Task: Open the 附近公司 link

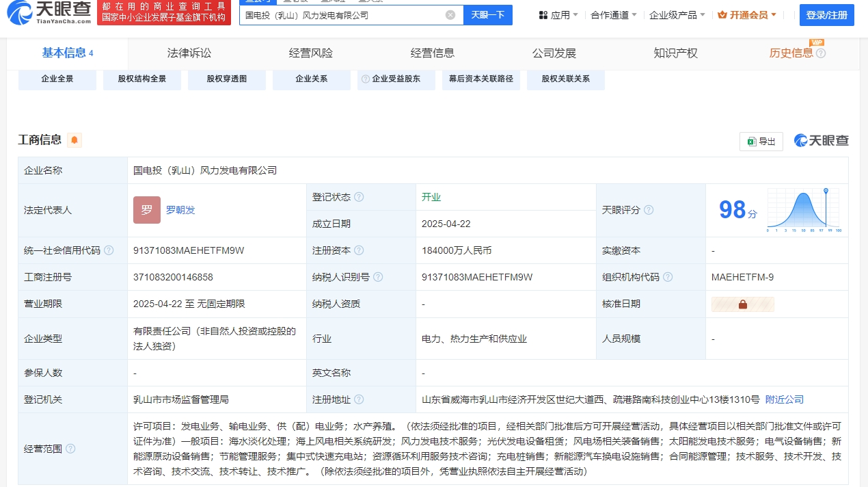Action: [784, 399]
